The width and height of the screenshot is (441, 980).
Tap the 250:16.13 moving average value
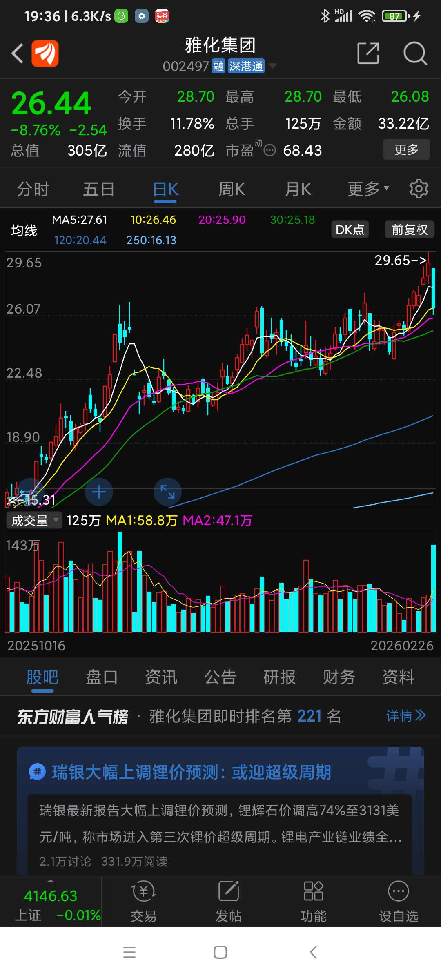(x=151, y=240)
